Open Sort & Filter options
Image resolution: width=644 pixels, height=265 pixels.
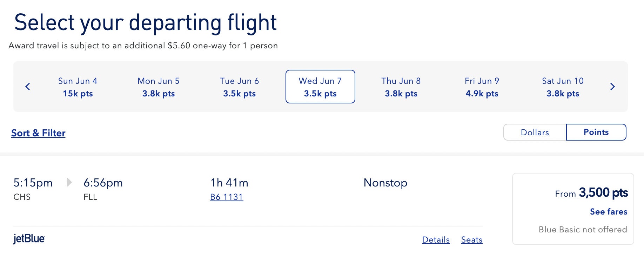click(38, 133)
